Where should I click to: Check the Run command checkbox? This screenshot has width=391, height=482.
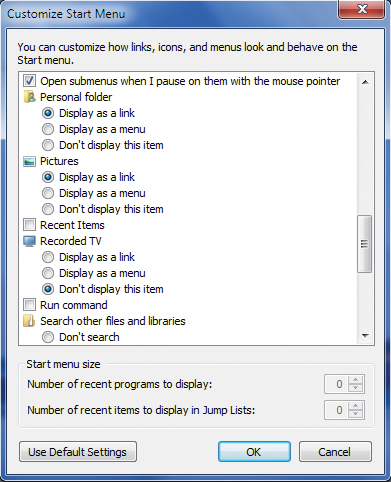pyautogui.click(x=29, y=305)
